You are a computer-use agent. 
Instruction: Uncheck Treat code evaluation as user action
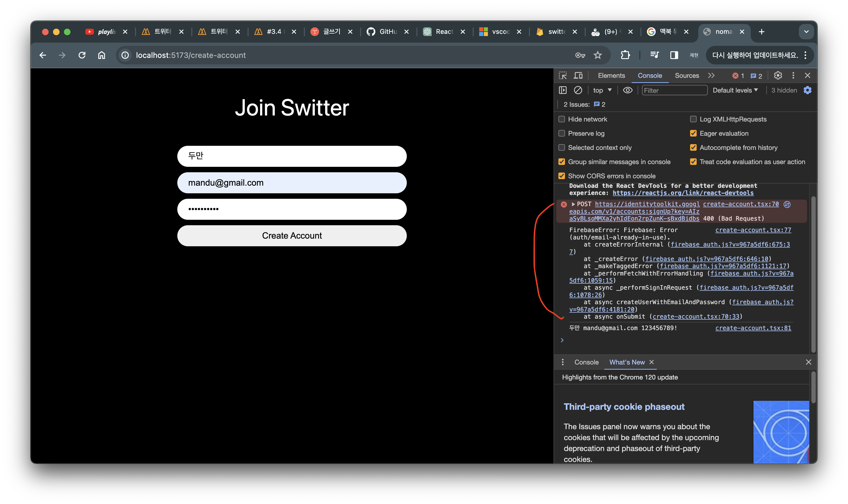pyautogui.click(x=693, y=162)
